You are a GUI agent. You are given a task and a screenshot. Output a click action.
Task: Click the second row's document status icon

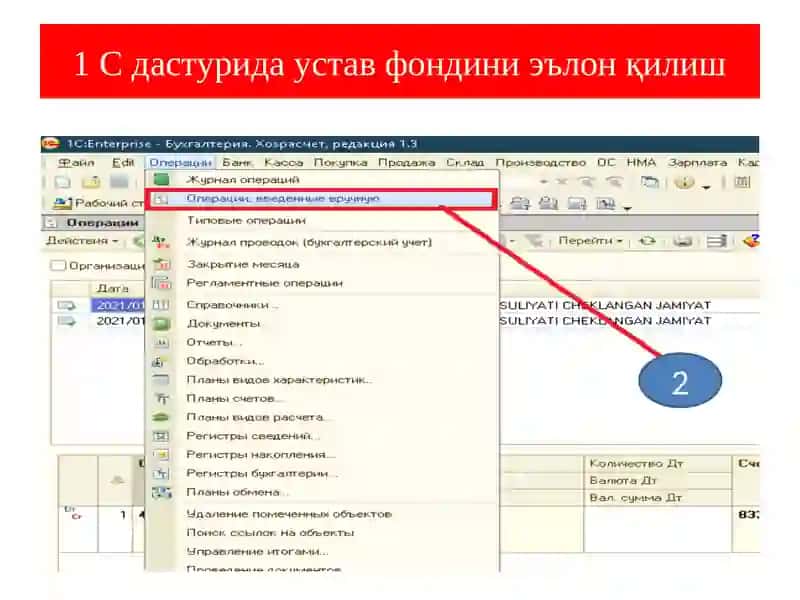coord(66,321)
